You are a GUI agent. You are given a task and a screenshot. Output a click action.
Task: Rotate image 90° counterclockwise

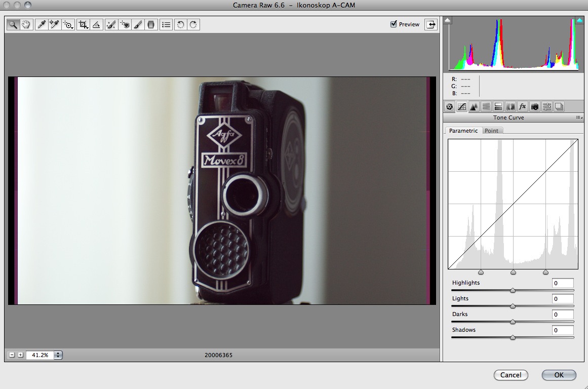tap(180, 24)
